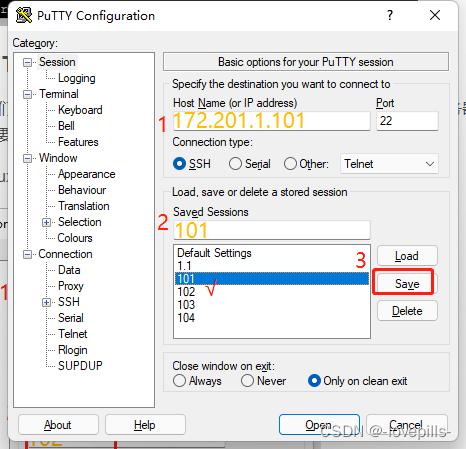
Task: Click the Host Name input field
Action: (x=272, y=121)
